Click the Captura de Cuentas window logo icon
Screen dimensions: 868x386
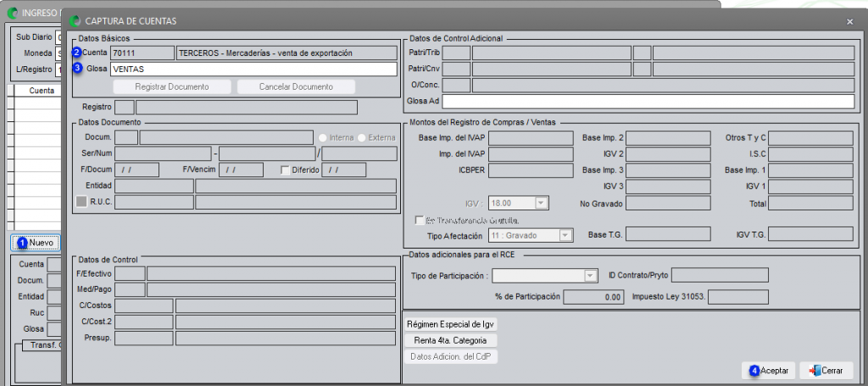coord(75,21)
